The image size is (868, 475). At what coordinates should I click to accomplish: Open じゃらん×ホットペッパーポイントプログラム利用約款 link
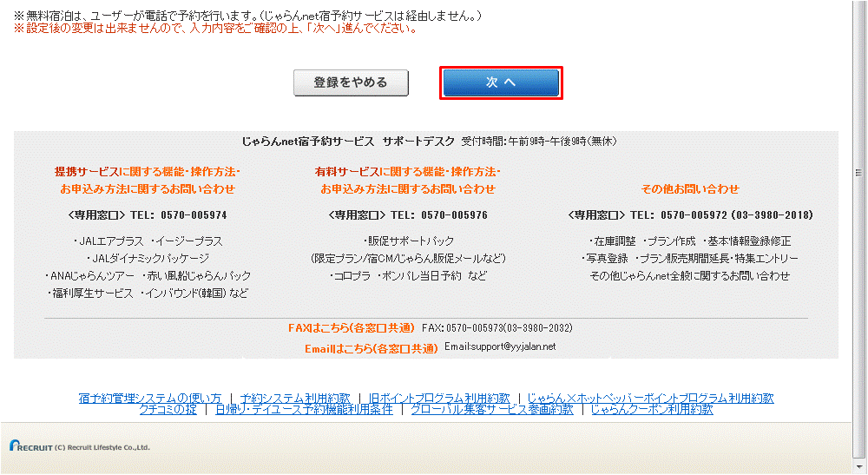(x=650, y=398)
